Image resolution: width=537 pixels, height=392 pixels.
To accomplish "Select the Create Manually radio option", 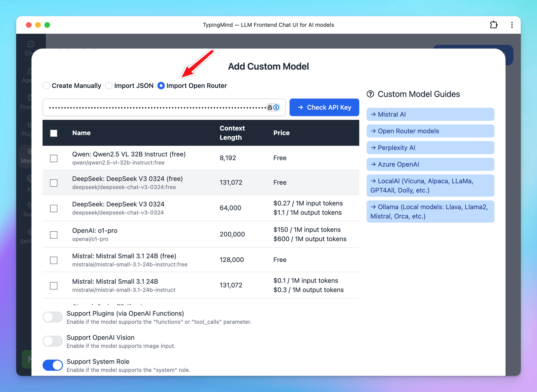I will tap(46, 86).
